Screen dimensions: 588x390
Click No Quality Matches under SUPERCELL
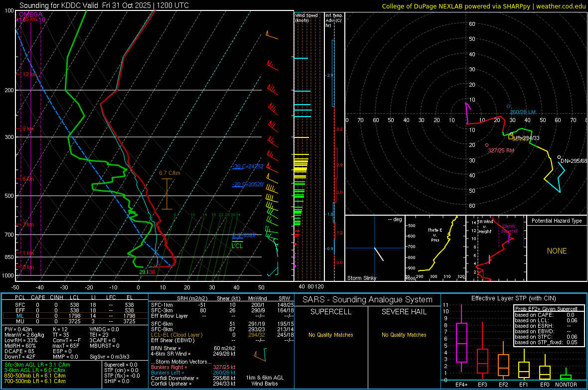click(x=331, y=335)
